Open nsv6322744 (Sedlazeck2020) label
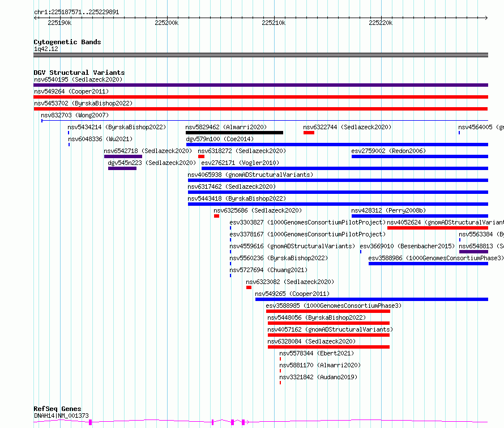 [347, 127]
